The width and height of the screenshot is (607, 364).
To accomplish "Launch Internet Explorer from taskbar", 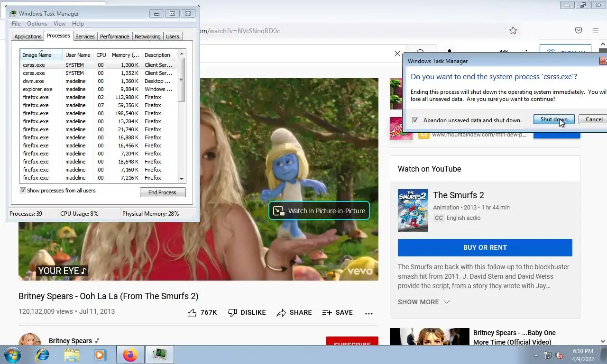I will pyautogui.click(x=42, y=355).
